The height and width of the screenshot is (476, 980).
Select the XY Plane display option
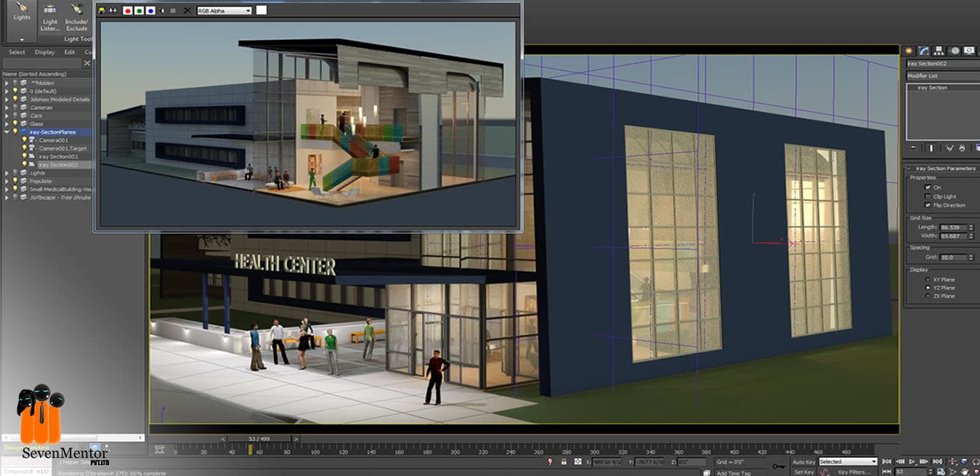click(x=927, y=280)
